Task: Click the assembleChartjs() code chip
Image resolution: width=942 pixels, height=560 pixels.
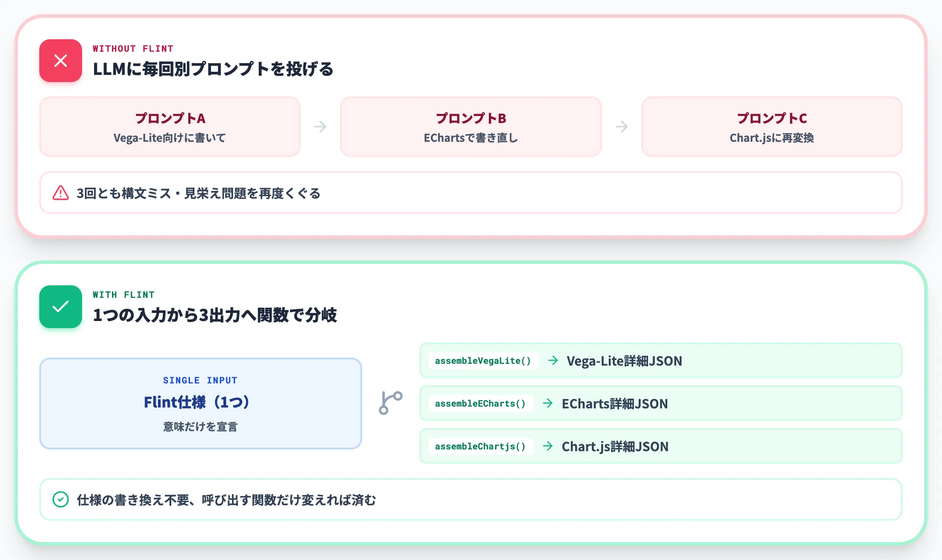Action: pyautogui.click(x=480, y=446)
